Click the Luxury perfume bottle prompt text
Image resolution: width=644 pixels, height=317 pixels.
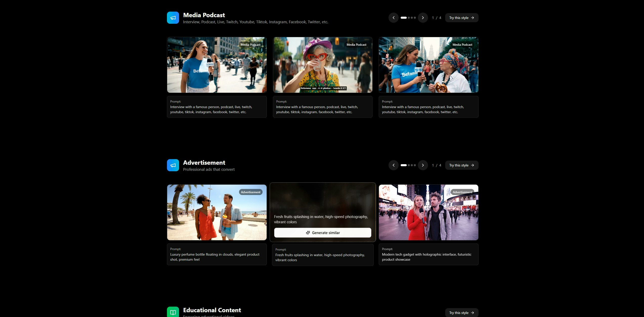coord(215,257)
